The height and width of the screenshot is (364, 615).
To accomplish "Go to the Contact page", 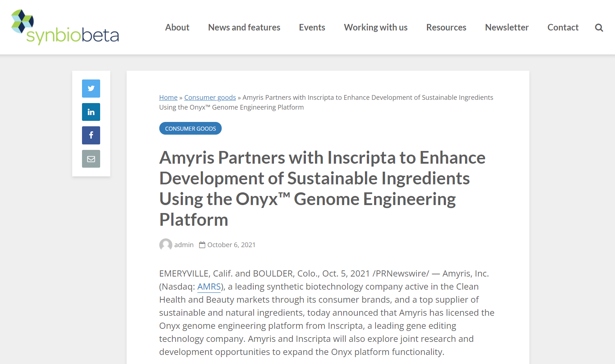I will coord(563,28).
